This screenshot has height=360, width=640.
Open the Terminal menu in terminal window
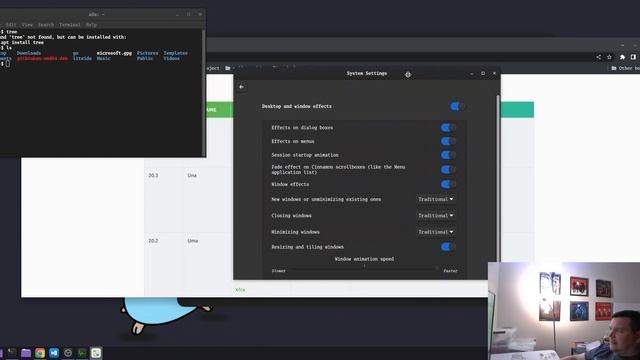tap(69, 25)
